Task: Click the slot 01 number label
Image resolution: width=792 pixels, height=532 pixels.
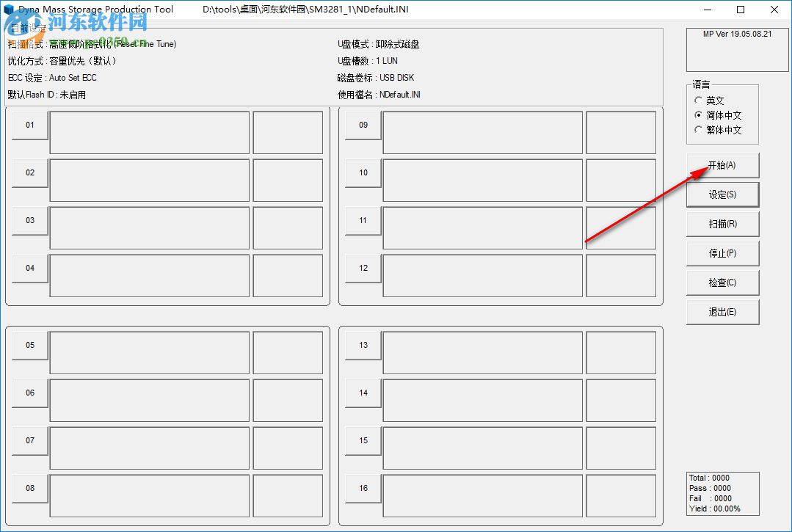Action: [29, 125]
